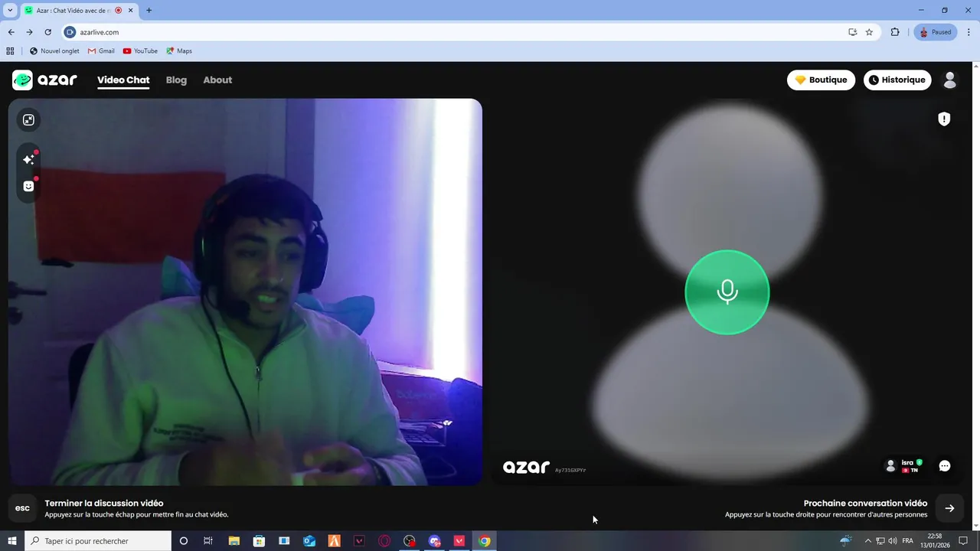Go to the Blog page
Viewport: 980px width, 551px height.
[x=176, y=80]
